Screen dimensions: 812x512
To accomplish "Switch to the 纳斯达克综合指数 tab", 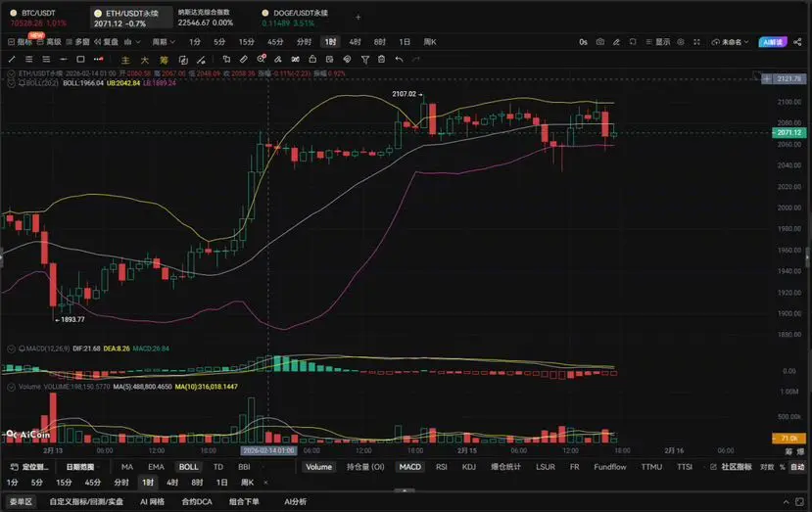I will click(x=206, y=18).
